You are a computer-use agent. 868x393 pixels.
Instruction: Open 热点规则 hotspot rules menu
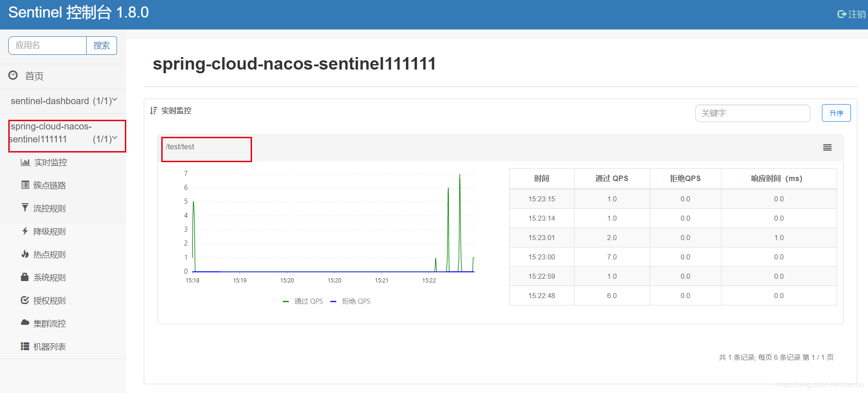click(x=50, y=254)
